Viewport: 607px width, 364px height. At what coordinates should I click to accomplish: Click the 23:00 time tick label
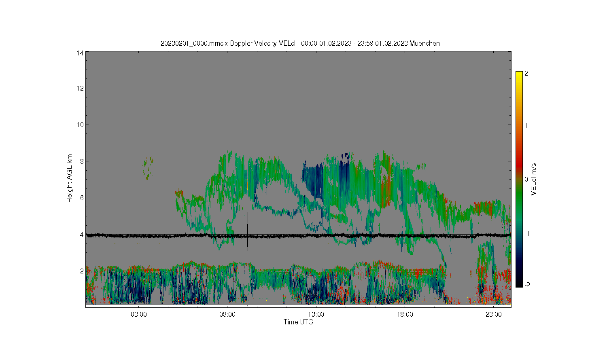(493, 315)
